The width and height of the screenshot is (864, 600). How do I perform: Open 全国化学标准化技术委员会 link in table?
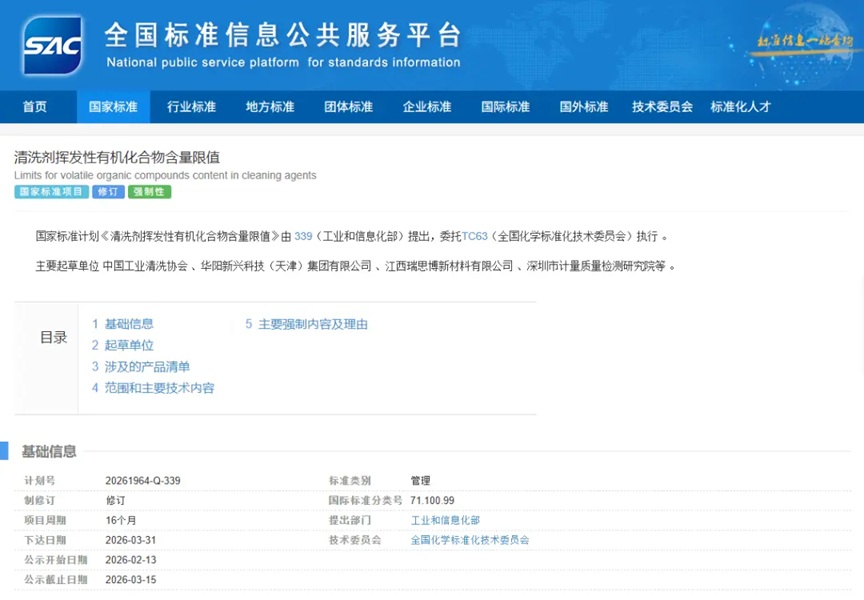(470, 540)
